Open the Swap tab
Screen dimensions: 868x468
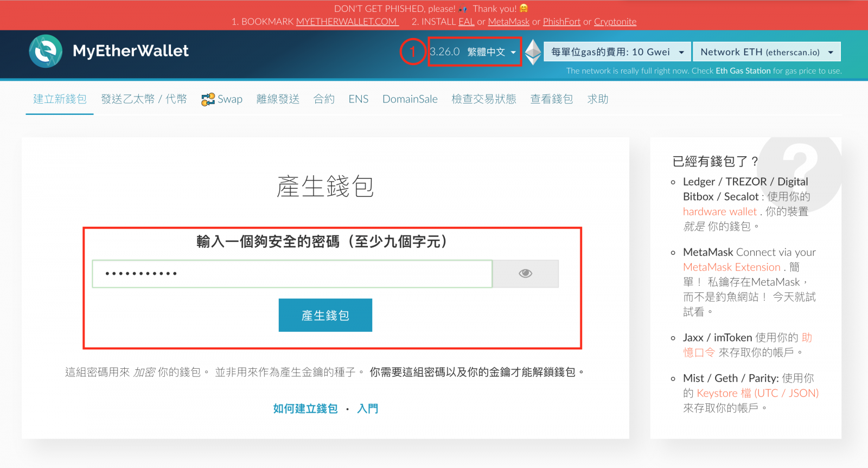pyautogui.click(x=222, y=99)
